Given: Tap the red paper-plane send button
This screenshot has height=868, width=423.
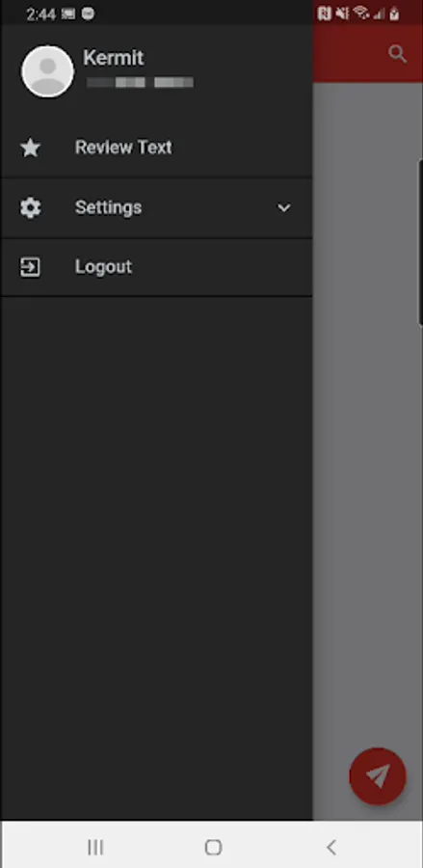Looking at the screenshot, I should coord(378,776).
